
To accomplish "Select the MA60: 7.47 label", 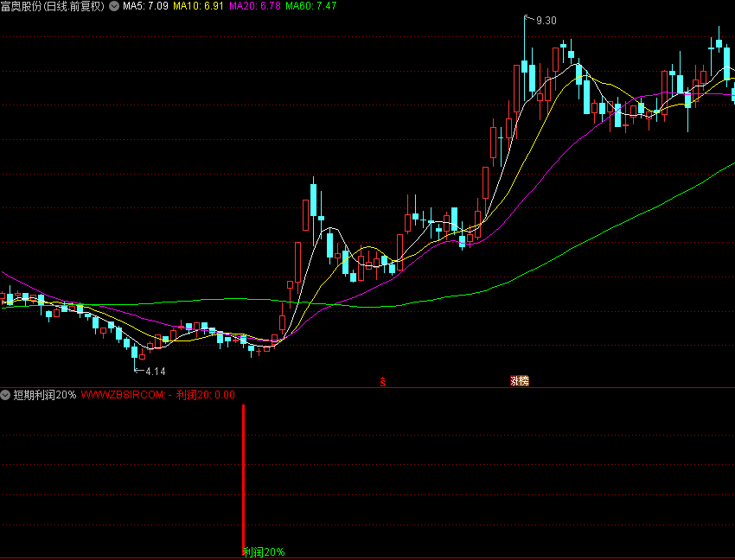I will [311, 6].
